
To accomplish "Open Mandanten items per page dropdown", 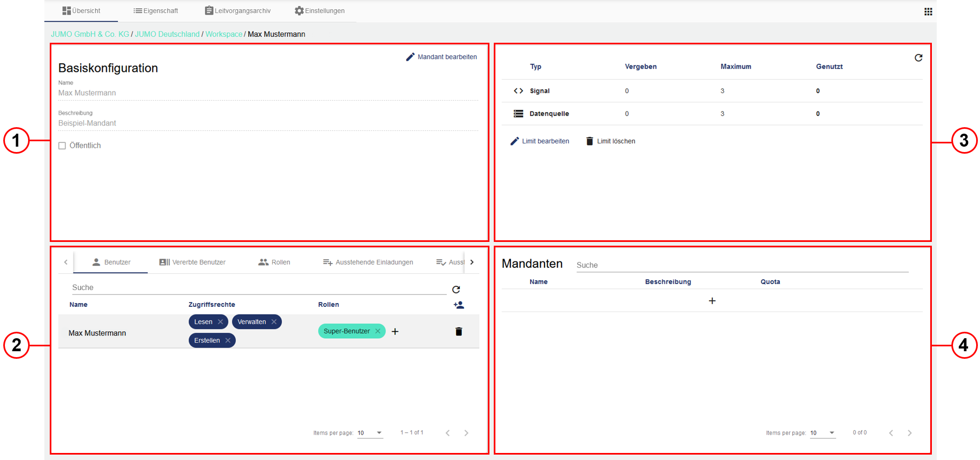I will pyautogui.click(x=823, y=433).
